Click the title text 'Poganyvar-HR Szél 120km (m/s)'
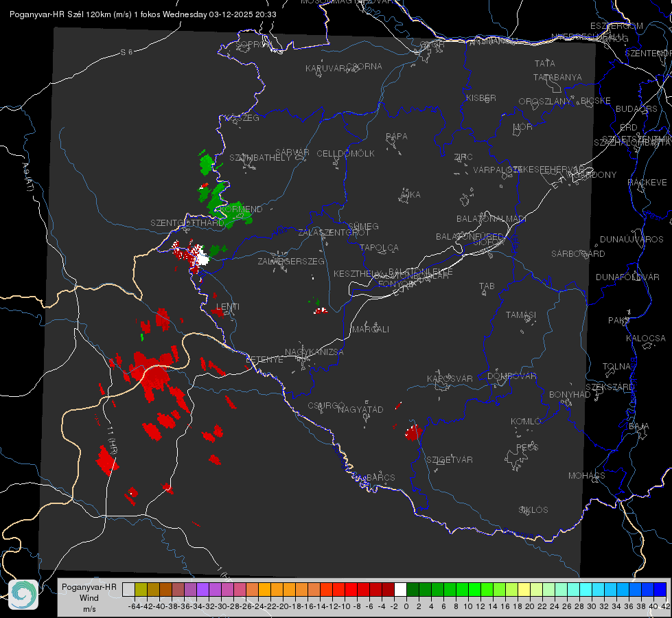The image size is (672, 618). pos(71,14)
